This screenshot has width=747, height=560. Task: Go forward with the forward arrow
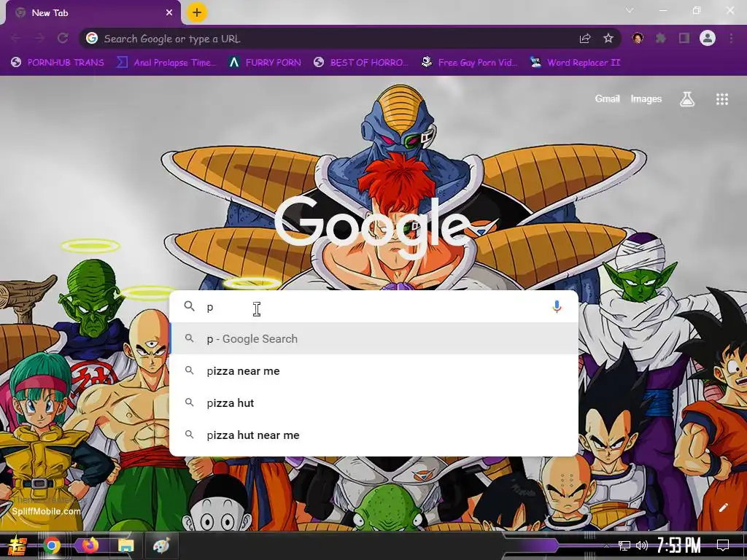[39, 38]
